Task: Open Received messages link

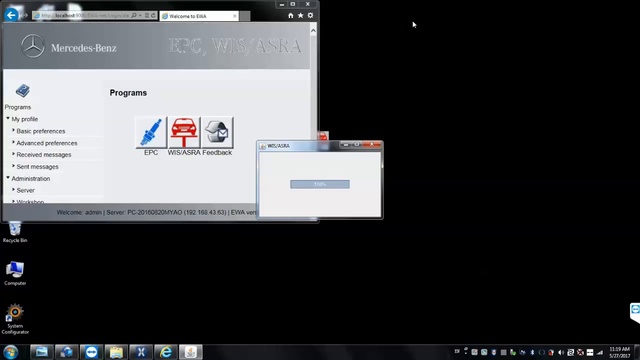Action: (x=44, y=155)
